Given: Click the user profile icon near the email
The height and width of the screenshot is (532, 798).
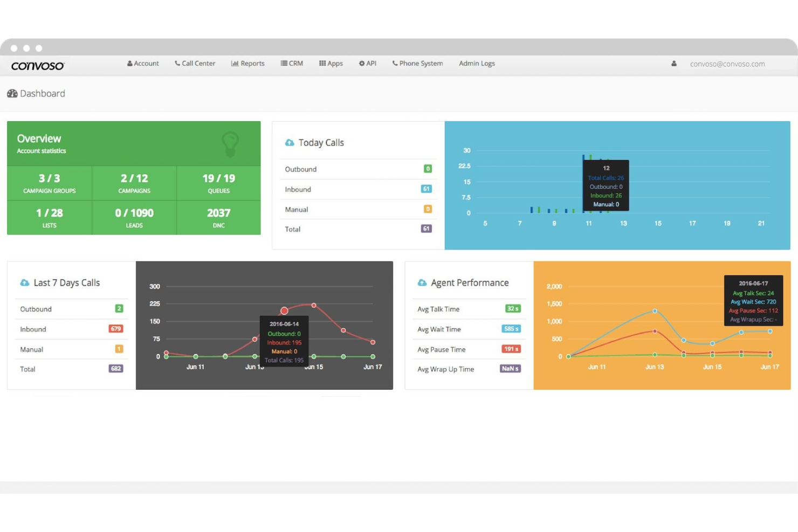Looking at the screenshot, I should coord(674,63).
